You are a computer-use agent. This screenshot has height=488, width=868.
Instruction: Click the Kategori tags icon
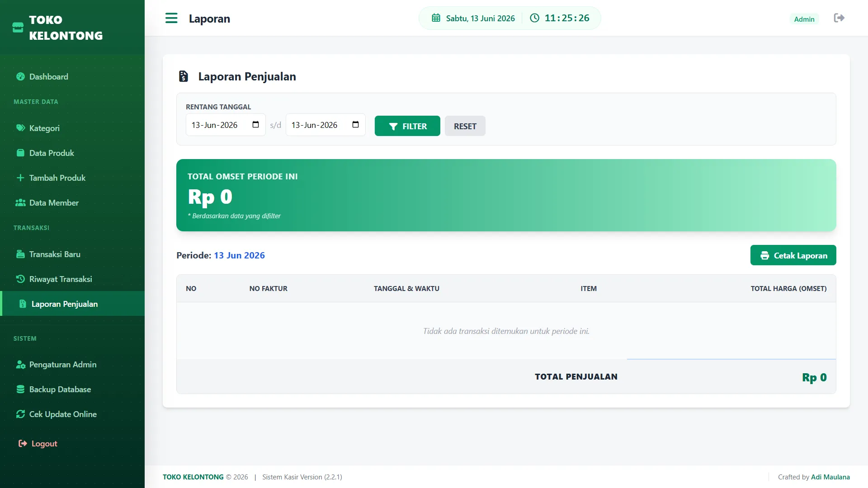[x=20, y=128]
